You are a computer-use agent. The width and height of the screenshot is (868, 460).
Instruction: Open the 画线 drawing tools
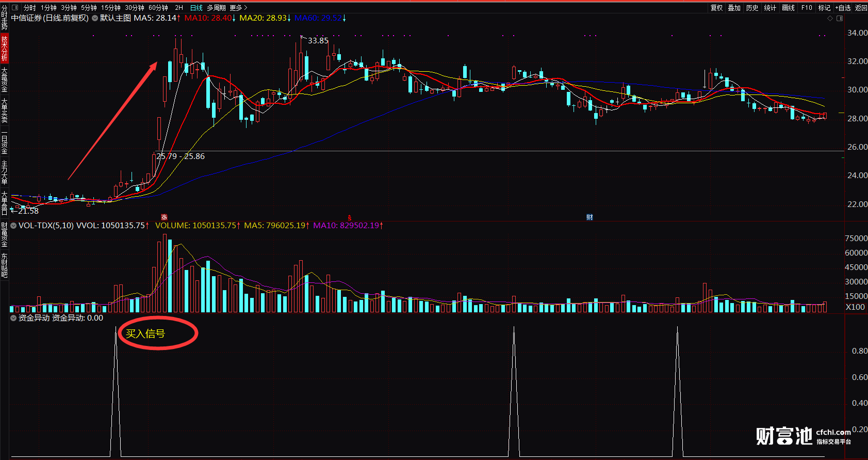coord(788,8)
